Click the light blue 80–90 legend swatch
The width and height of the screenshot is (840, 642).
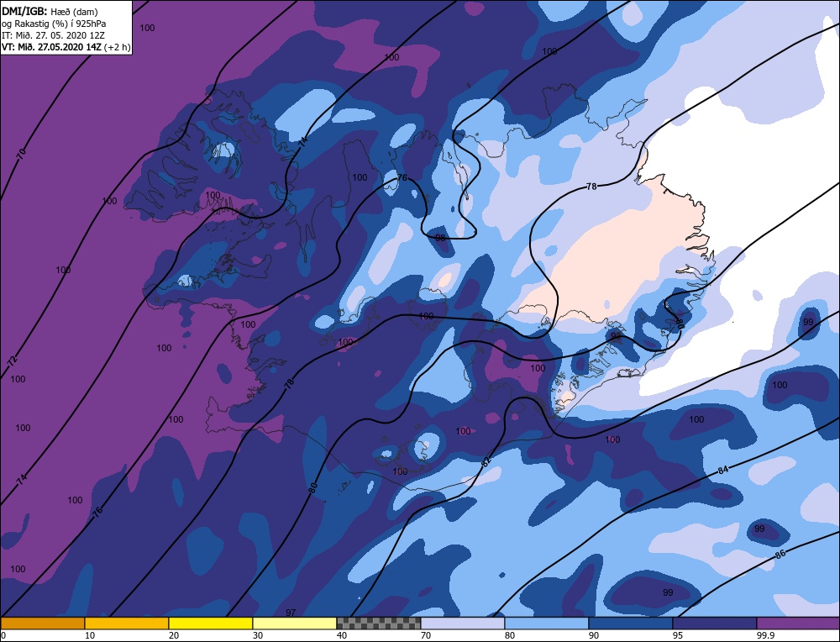coord(547,623)
